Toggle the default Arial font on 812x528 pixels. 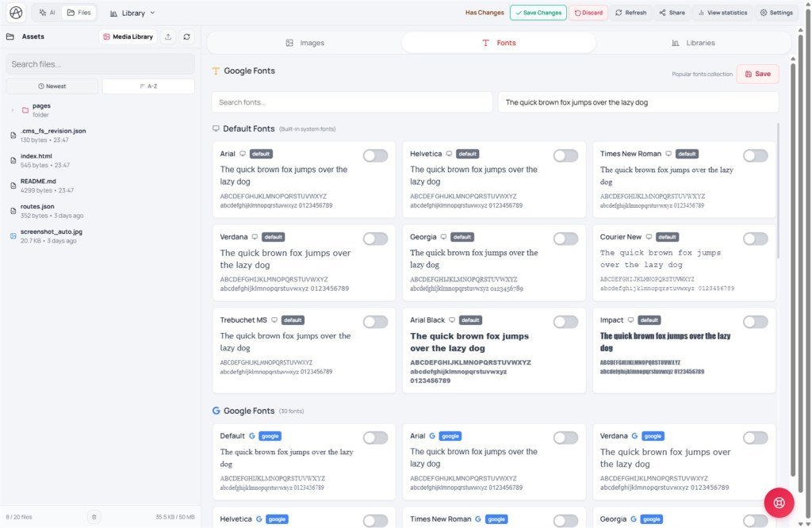(x=375, y=156)
